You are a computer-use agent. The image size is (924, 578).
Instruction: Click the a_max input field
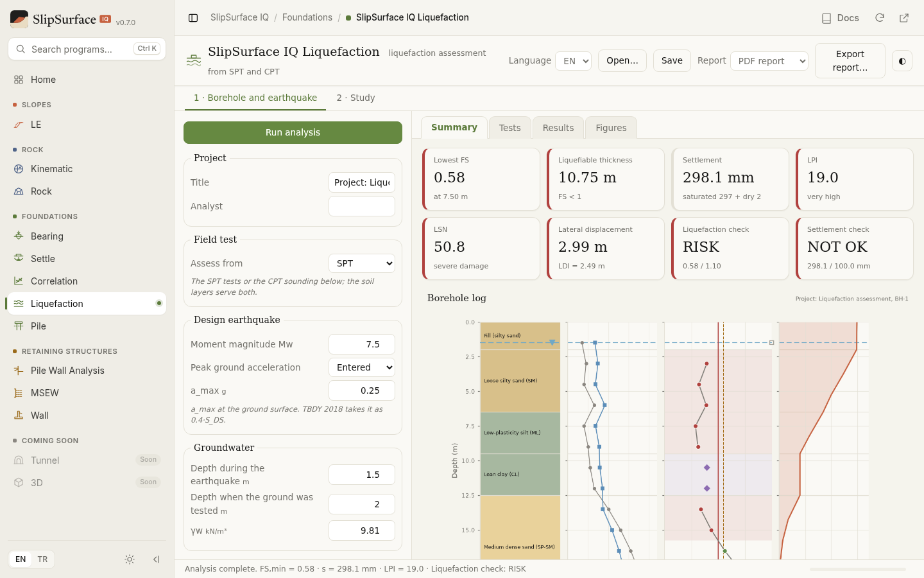tap(362, 390)
